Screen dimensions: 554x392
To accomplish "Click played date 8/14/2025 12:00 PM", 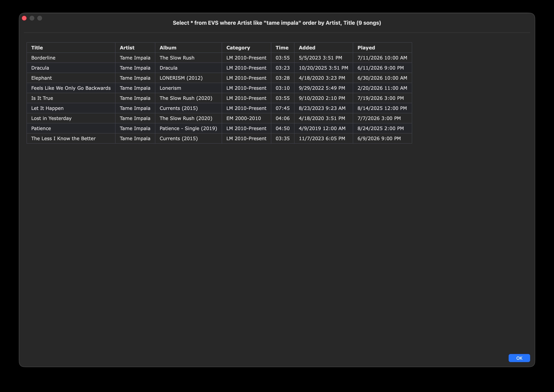I will tap(382, 108).
